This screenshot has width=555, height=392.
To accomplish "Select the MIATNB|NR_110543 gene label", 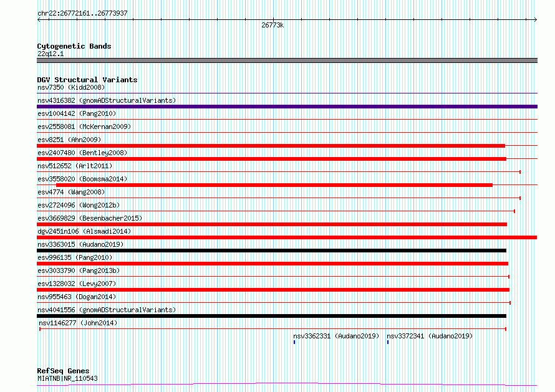I will (x=67, y=378).
